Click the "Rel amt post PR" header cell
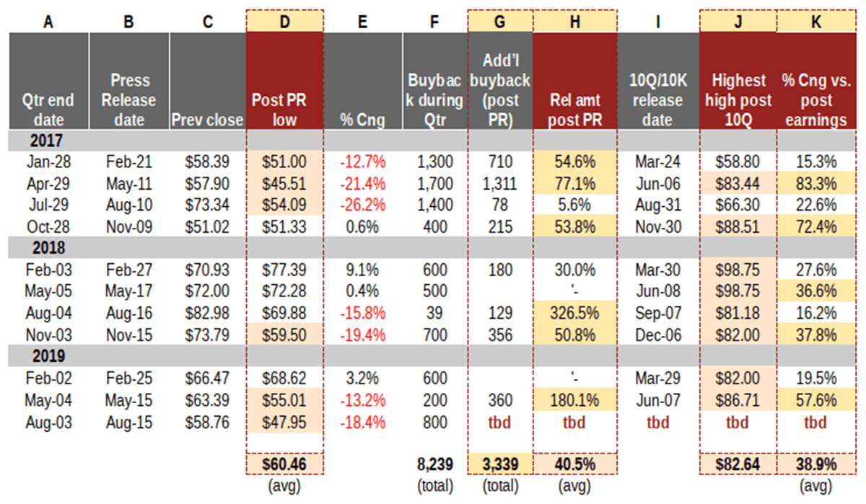Screen dimensions: 866x504 pos(575,110)
